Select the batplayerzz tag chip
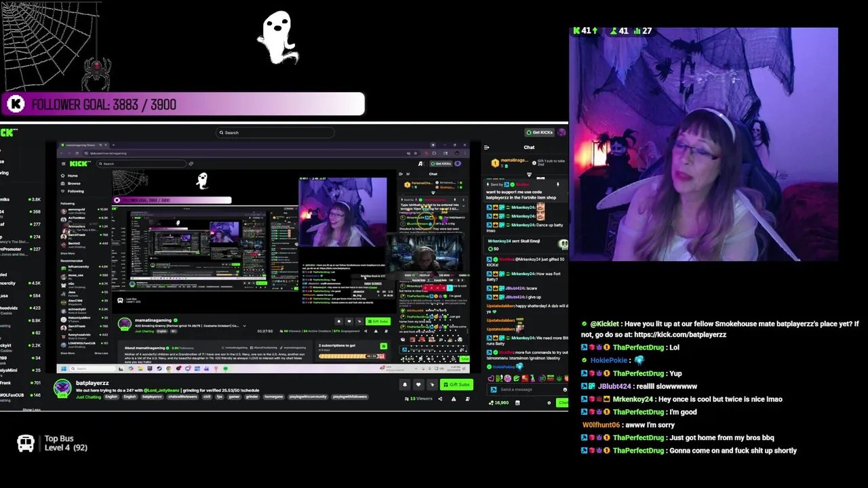The height and width of the screenshot is (488, 868). tap(152, 396)
